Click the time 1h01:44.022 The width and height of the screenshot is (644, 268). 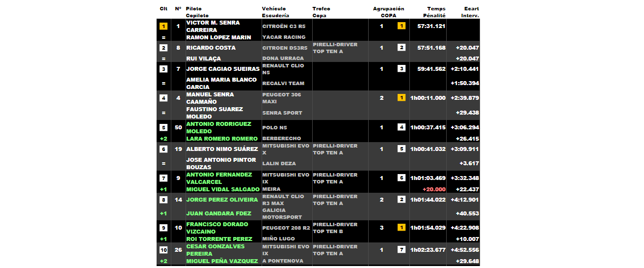pyautogui.click(x=428, y=200)
